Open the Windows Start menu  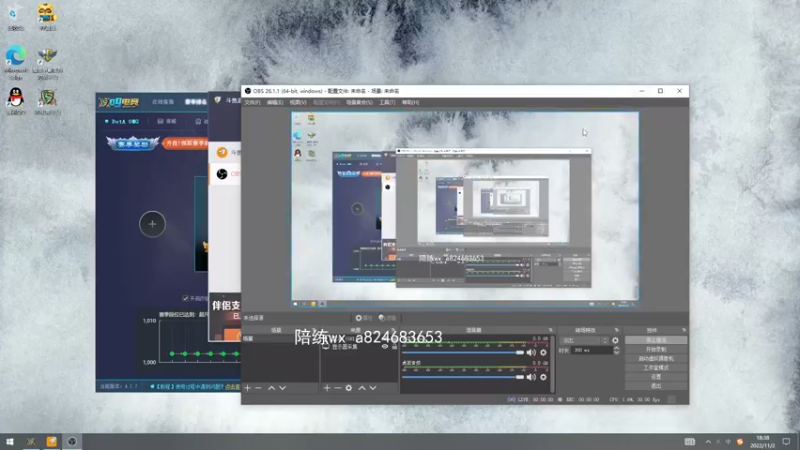(x=10, y=441)
